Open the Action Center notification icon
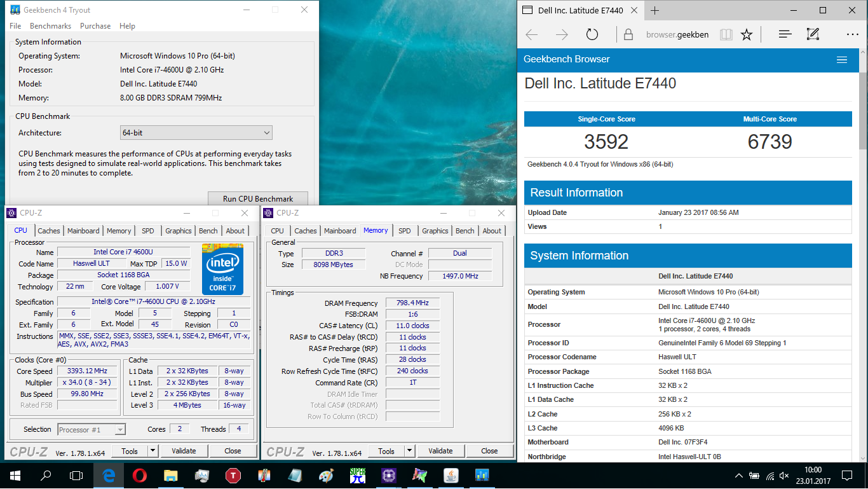The image size is (868, 489). 847,475
